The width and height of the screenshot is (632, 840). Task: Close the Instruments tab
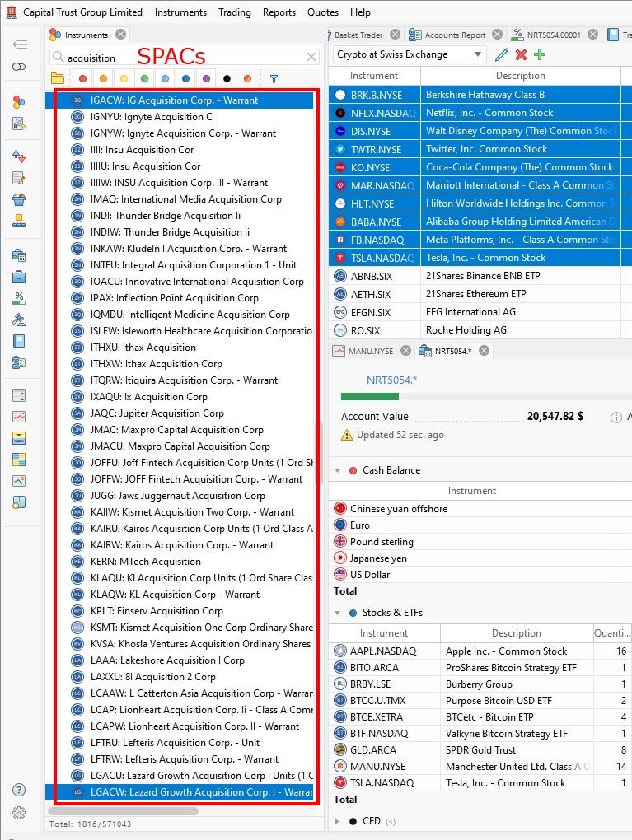121,35
